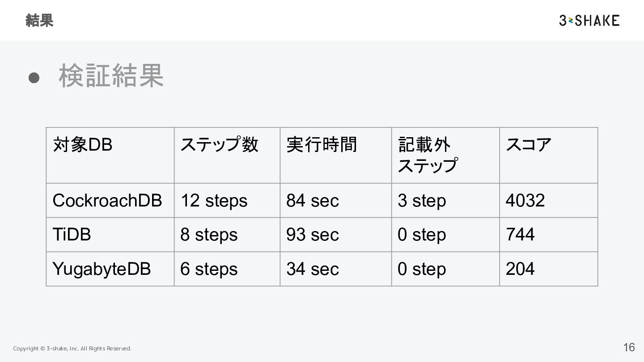
Task: Click the 744 score cell
Action: 520,235
